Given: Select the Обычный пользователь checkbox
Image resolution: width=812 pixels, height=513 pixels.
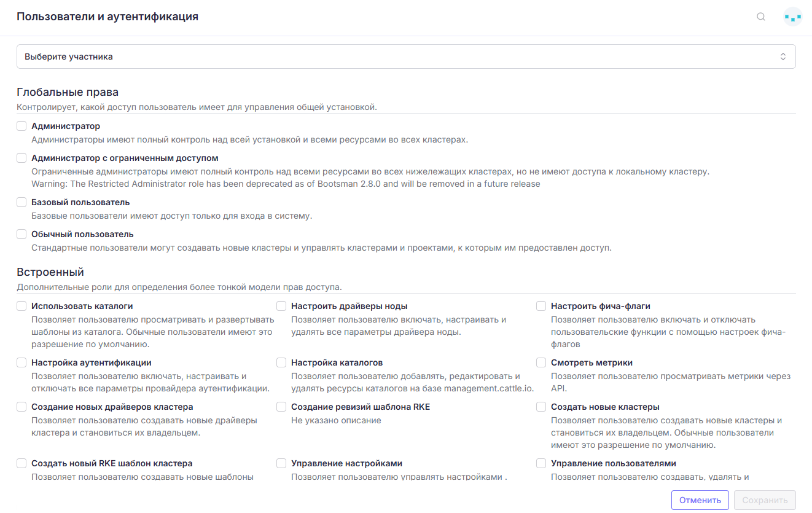Looking at the screenshot, I should click(21, 234).
